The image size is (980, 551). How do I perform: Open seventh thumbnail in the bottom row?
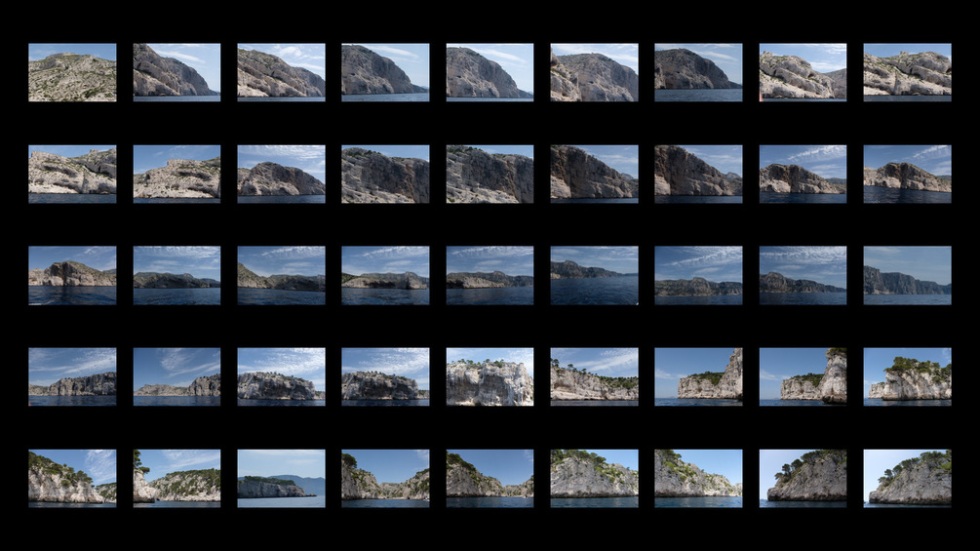click(699, 479)
